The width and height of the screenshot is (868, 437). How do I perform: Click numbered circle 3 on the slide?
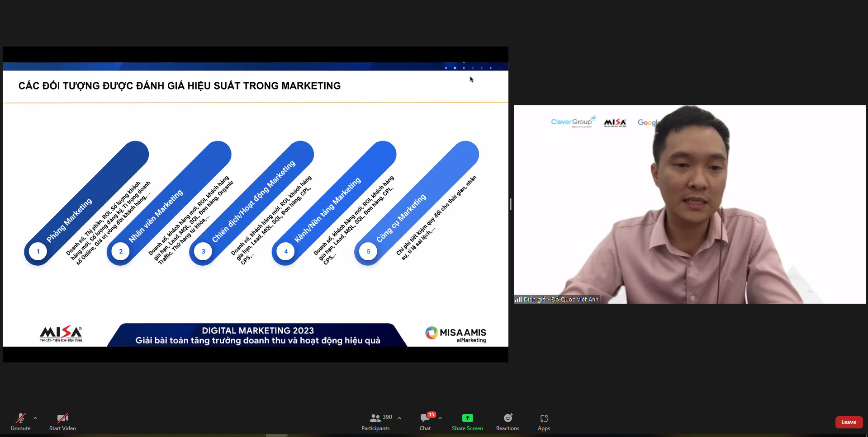click(203, 251)
